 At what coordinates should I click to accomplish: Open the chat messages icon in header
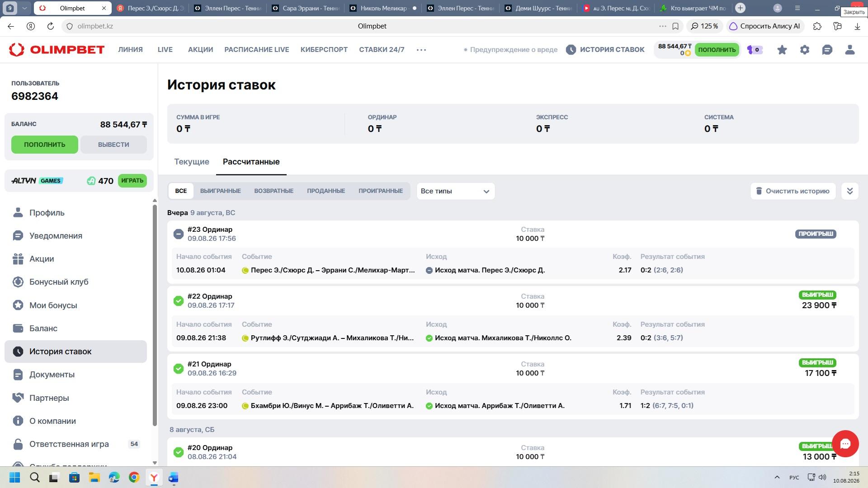(x=827, y=50)
